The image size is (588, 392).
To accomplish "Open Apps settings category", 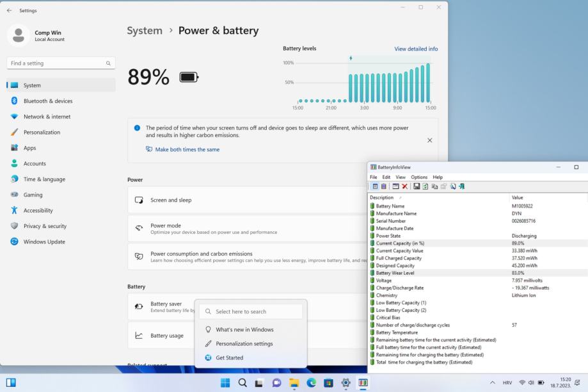I will tap(61, 148).
